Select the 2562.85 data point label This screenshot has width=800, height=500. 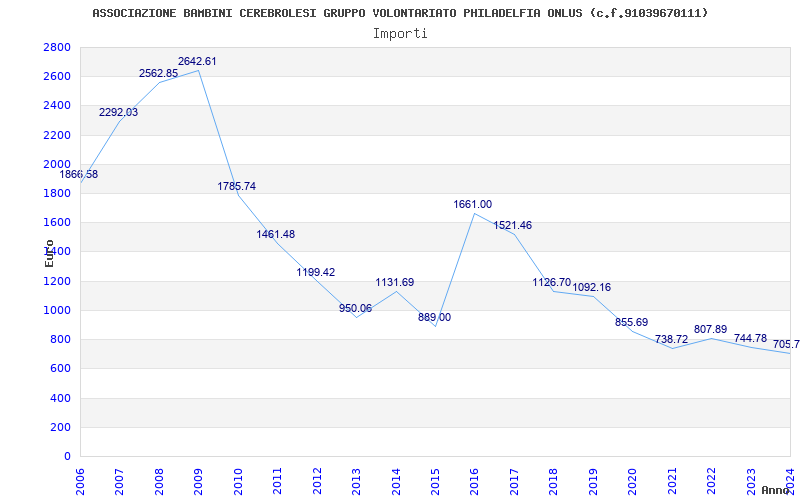pyautogui.click(x=158, y=73)
